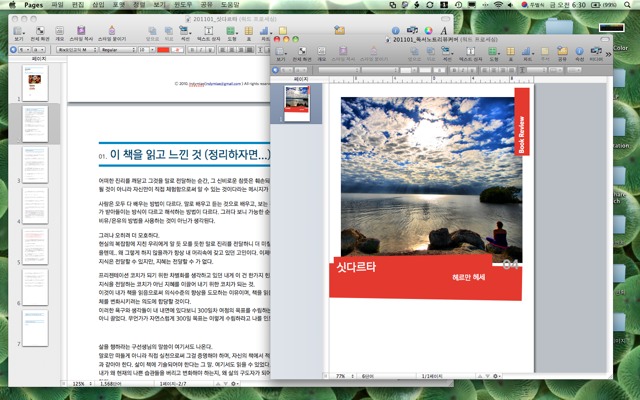
Task: Click the background color well in back window
Action: point(177,49)
